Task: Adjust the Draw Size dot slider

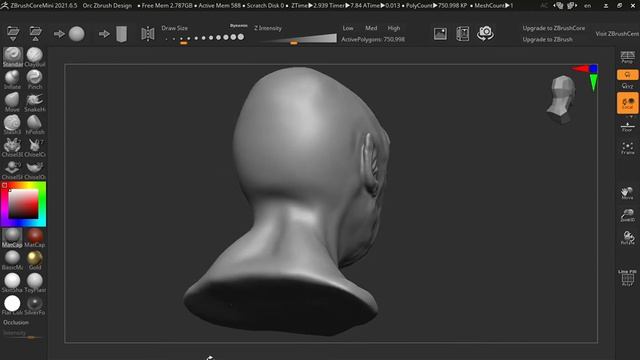Action: [x=204, y=38]
